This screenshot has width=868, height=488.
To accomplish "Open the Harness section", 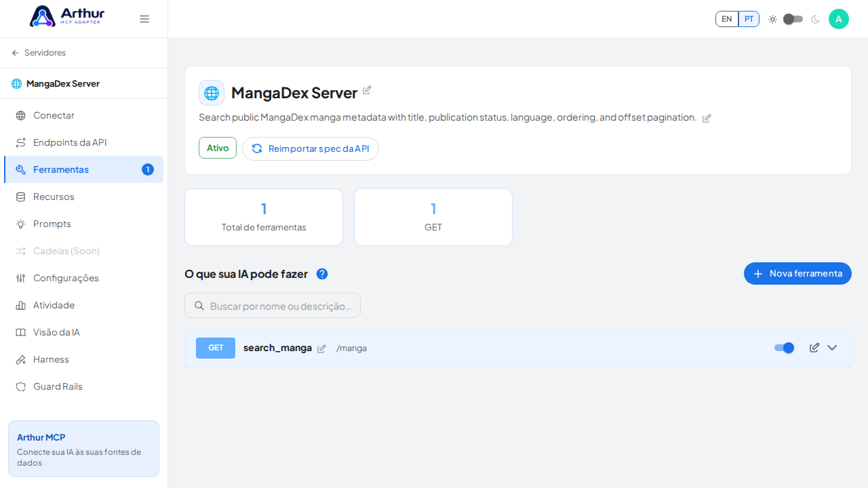I will click(83, 359).
